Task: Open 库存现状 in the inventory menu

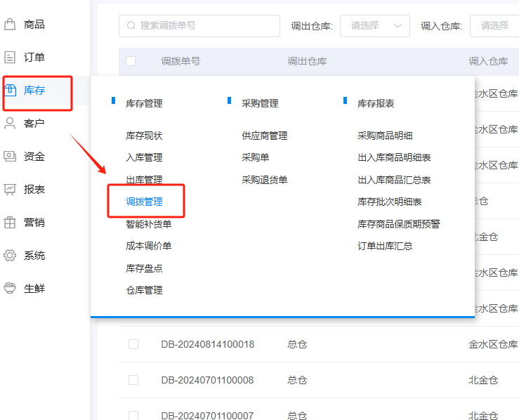Action: point(144,136)
